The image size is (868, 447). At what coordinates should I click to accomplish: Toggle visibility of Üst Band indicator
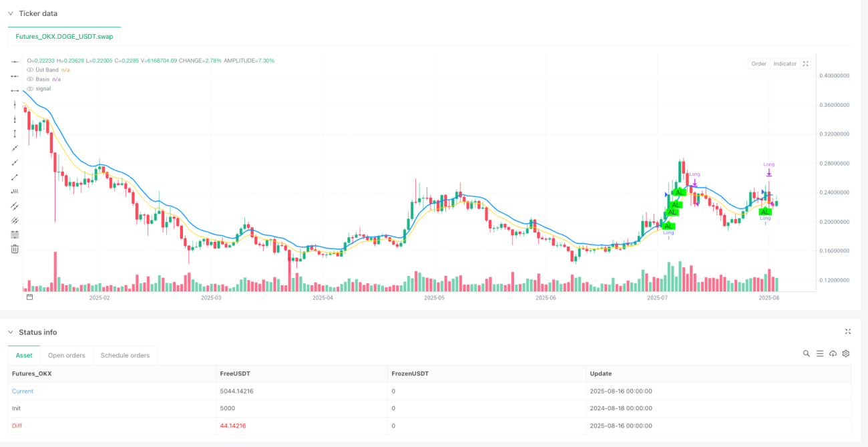(x=30, y=69)
